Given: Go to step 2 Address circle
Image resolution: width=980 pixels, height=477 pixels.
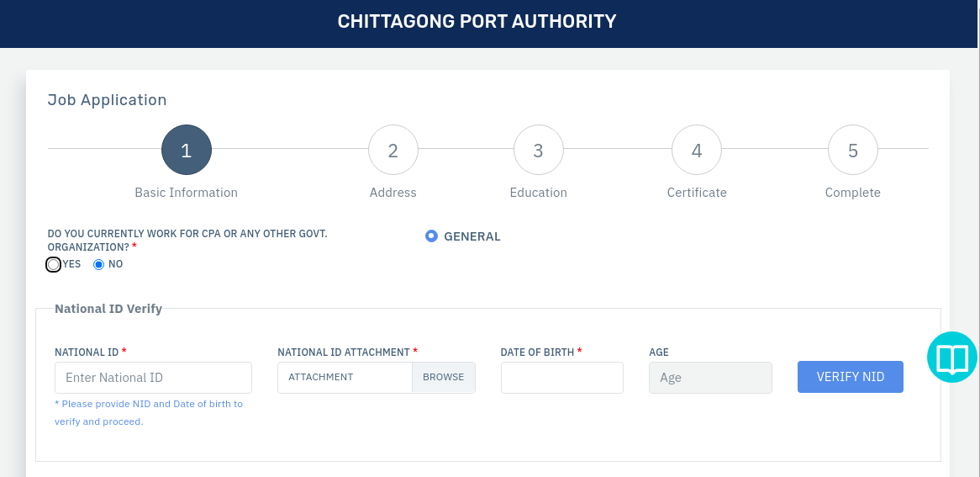Looking at the screenshot, I should click(x=393, y=150).
